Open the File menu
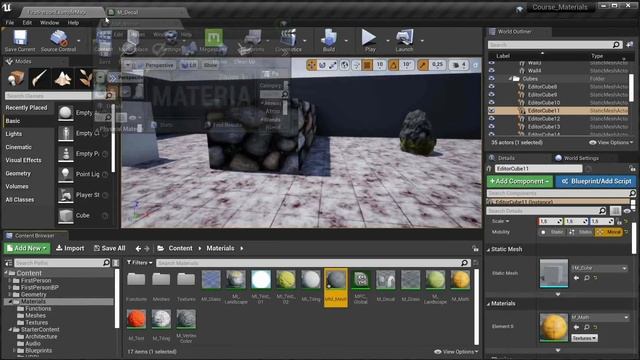Viewport: 640px width, 360px height. pos(10,22)
